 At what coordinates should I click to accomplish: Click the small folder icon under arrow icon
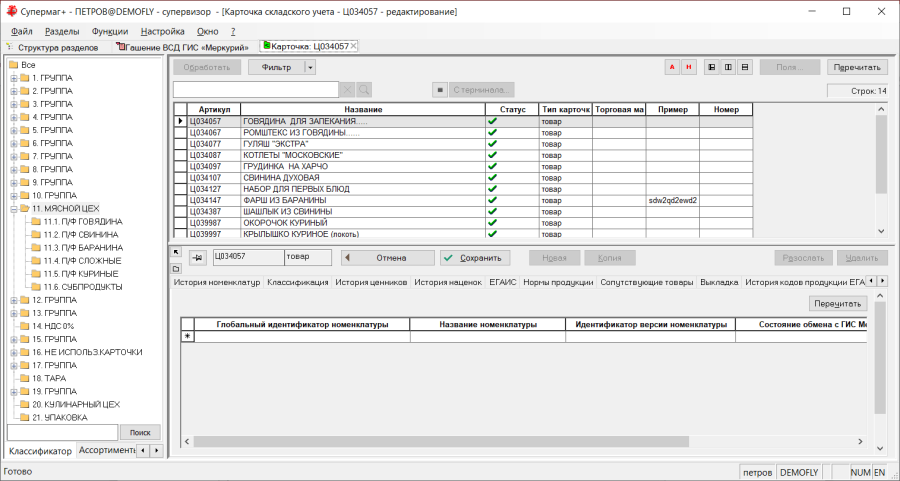coord(176,269)
